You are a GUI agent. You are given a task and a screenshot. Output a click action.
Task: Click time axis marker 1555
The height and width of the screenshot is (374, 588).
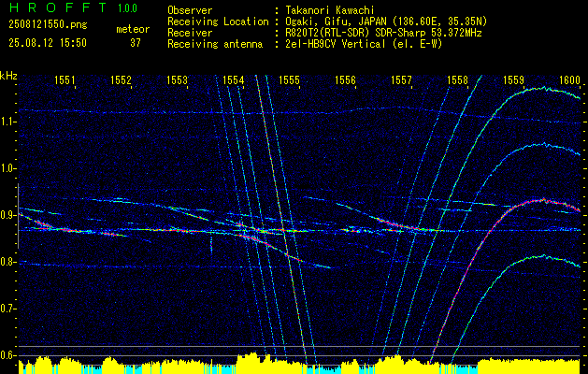pos(289,79)
